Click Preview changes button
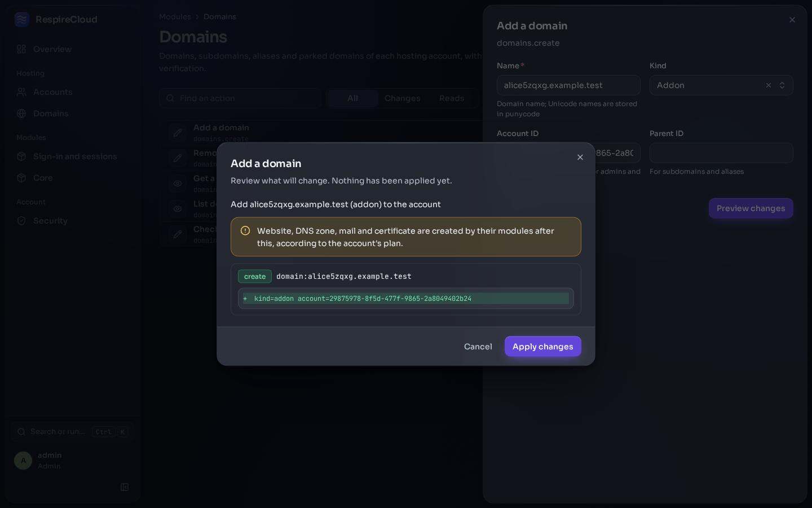This screenshot has width=812, height=508. 751,208
